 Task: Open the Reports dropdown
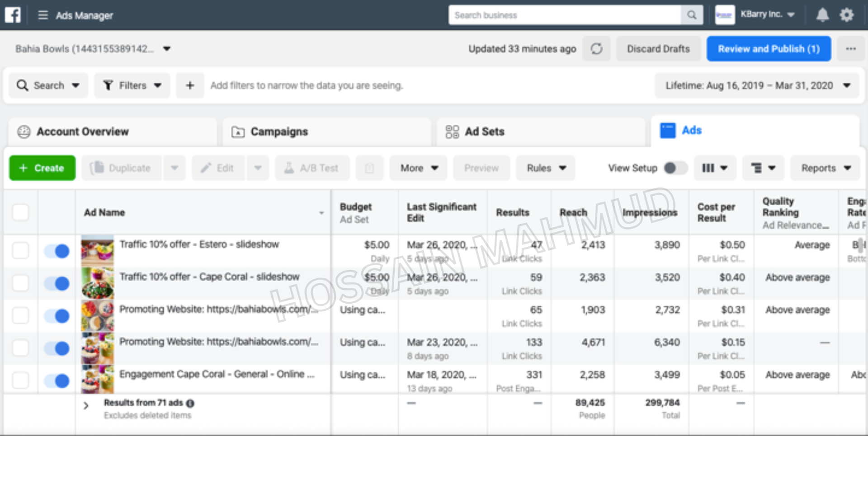(826, 168)
